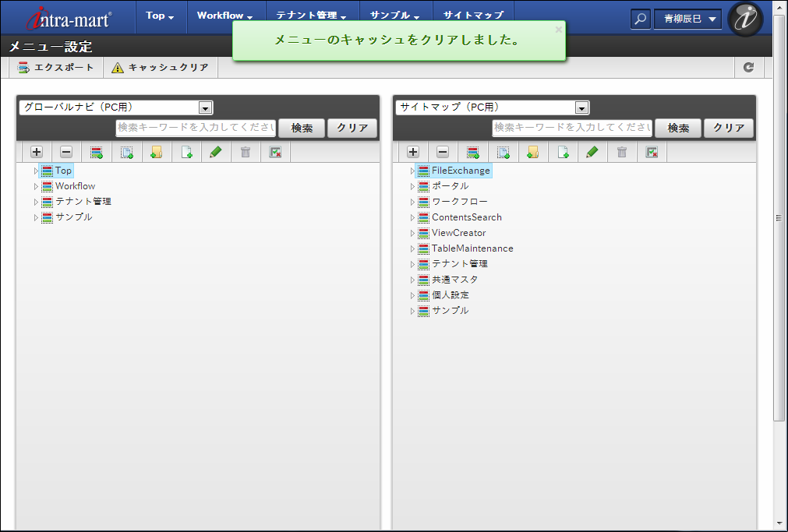
Task: Click the pencil edit icon in サイトマップ panel
Action: (x=592, y=152)
